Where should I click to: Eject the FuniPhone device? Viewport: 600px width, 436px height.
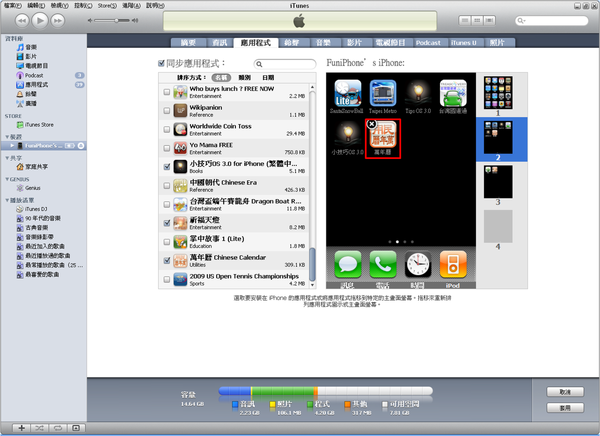coord(81,146)
